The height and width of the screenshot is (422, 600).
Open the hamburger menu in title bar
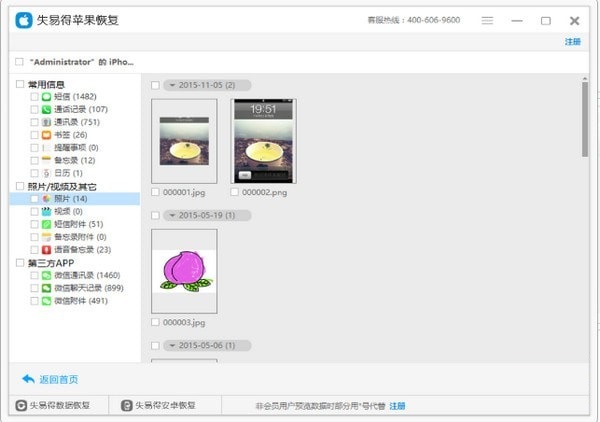[487, 20]
